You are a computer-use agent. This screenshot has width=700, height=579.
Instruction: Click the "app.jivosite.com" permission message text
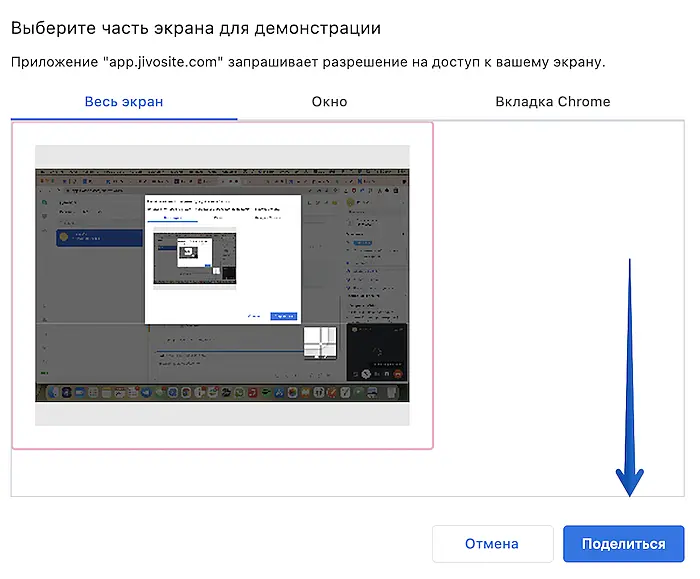tap(308, 62)
